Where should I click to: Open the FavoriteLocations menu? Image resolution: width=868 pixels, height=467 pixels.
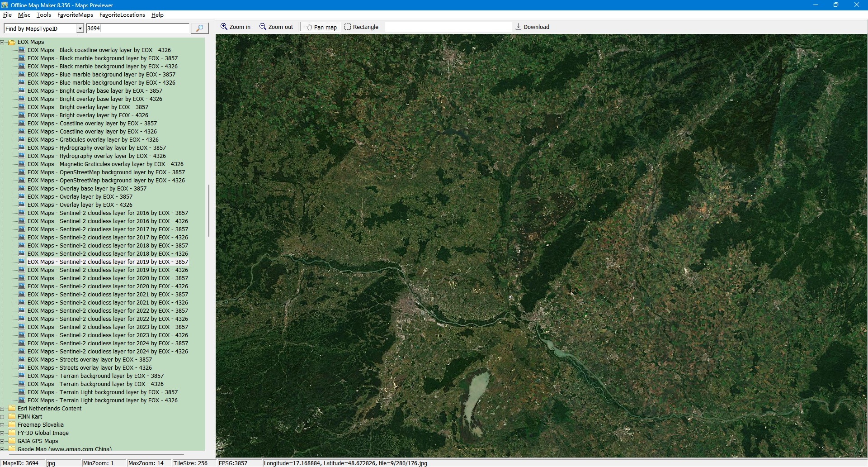122,15
